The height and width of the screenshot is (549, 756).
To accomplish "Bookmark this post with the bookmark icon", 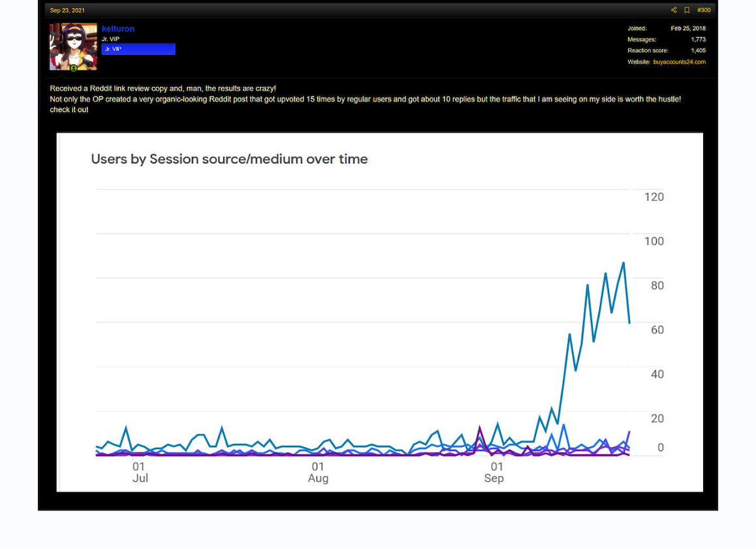I will [687, 10].
